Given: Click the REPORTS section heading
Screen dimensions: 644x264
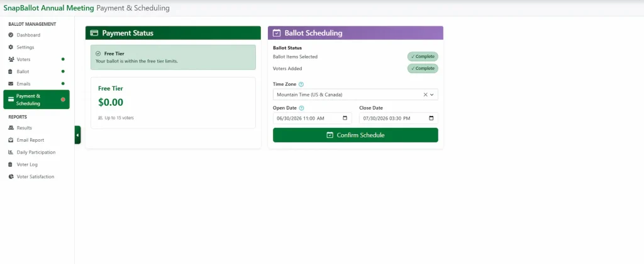Looking at the screenshot, I should [x=18, y=117].
